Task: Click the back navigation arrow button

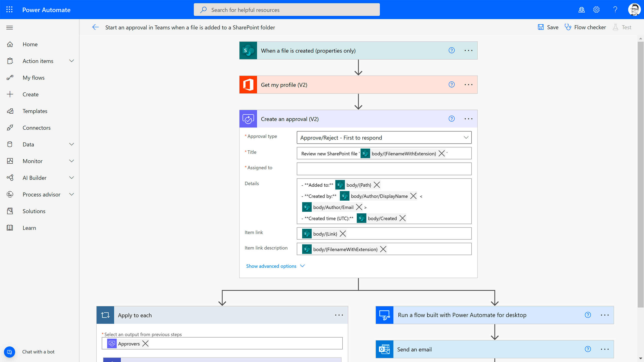Action: pyautogui.click(x=96, y=27)
